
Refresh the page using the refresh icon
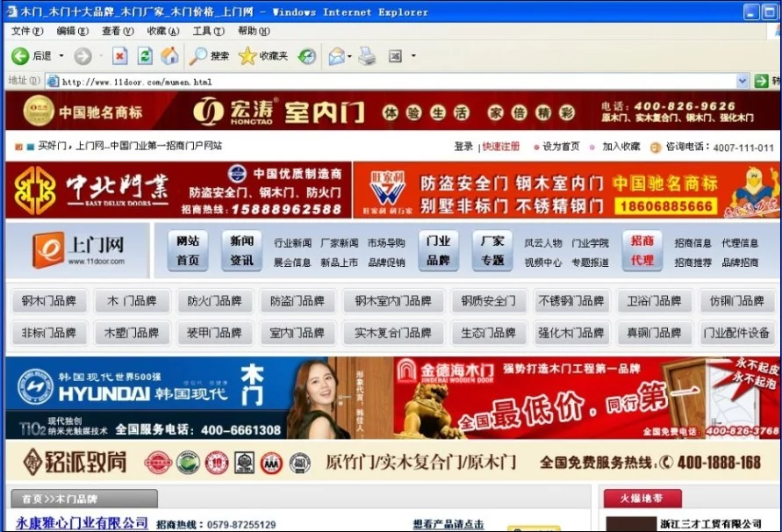tap(145, 56)
